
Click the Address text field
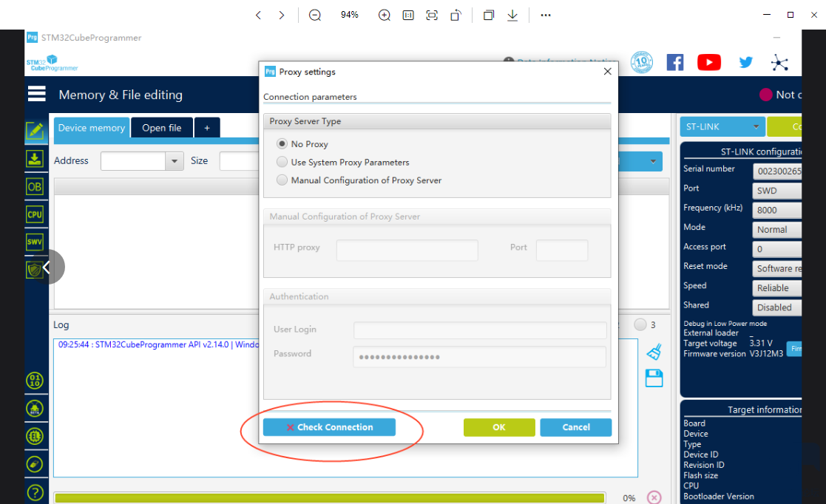[133, 161]
